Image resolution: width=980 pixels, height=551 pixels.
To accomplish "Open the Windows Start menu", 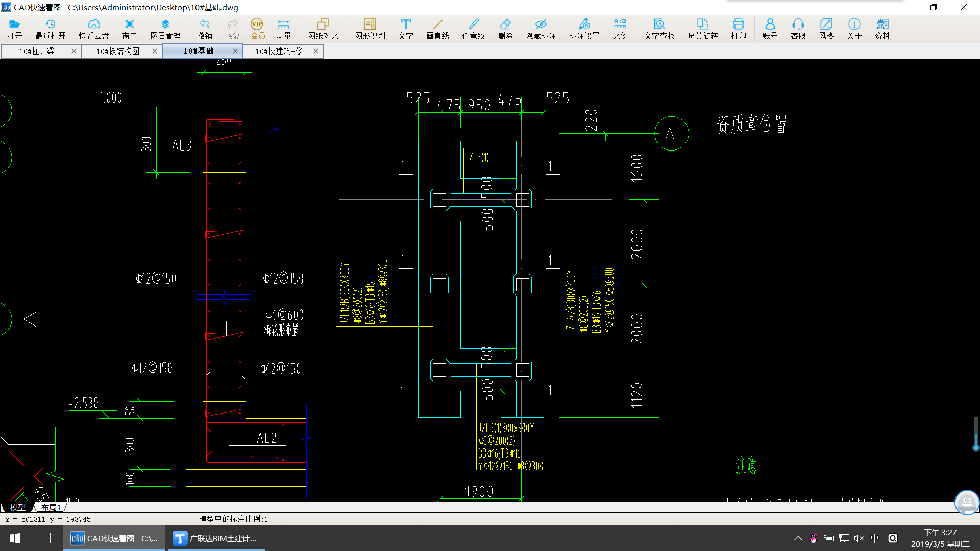I will tap(15, 538).
